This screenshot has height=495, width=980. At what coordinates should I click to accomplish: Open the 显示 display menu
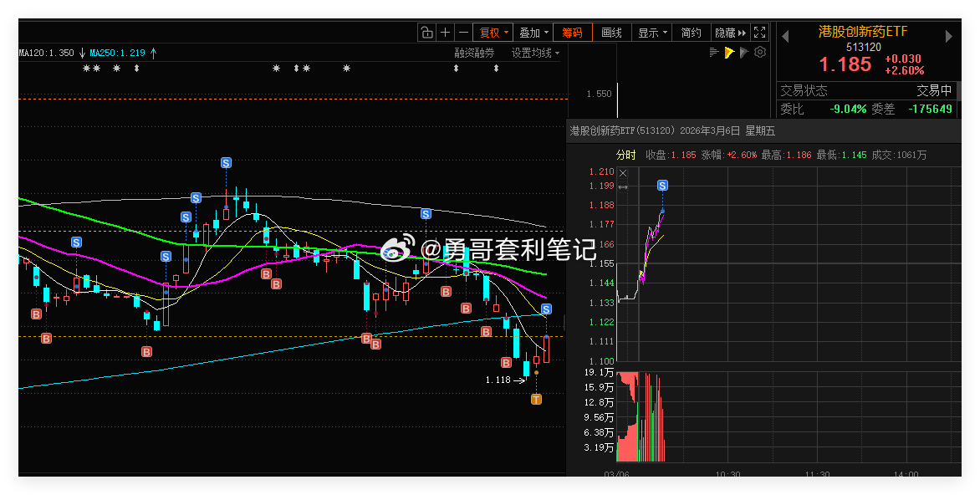pos(651,32)
